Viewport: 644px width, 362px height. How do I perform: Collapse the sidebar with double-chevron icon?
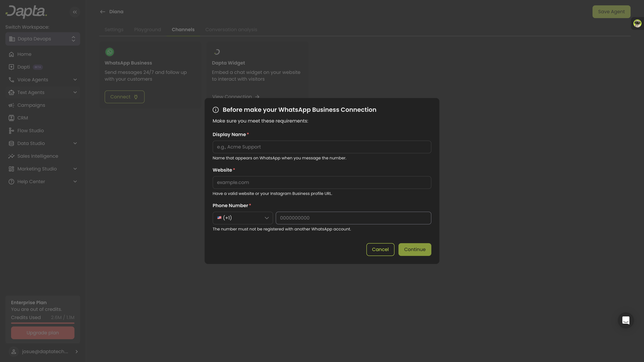(x=74, y=12)
